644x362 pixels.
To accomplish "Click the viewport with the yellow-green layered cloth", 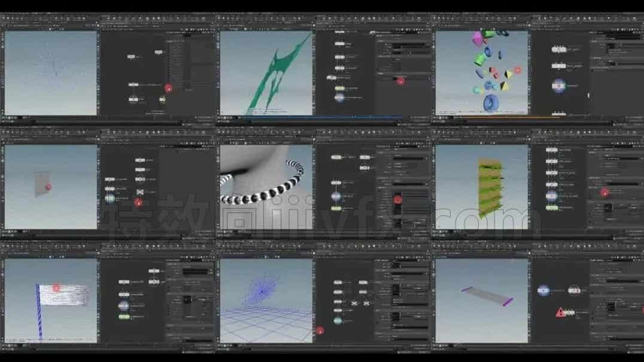I will point(481,187).
